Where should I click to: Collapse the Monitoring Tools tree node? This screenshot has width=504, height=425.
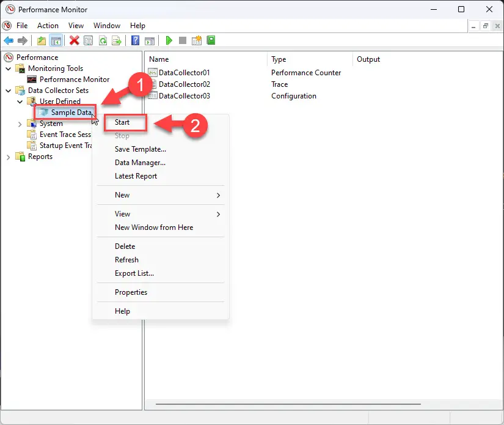pyautogui.click(x=9, y=68)
